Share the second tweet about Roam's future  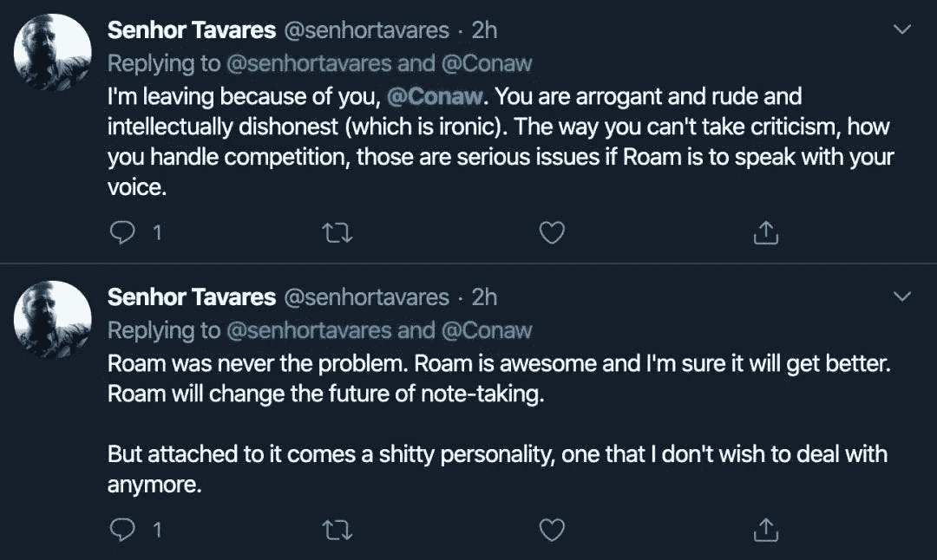tap(765, 529)
